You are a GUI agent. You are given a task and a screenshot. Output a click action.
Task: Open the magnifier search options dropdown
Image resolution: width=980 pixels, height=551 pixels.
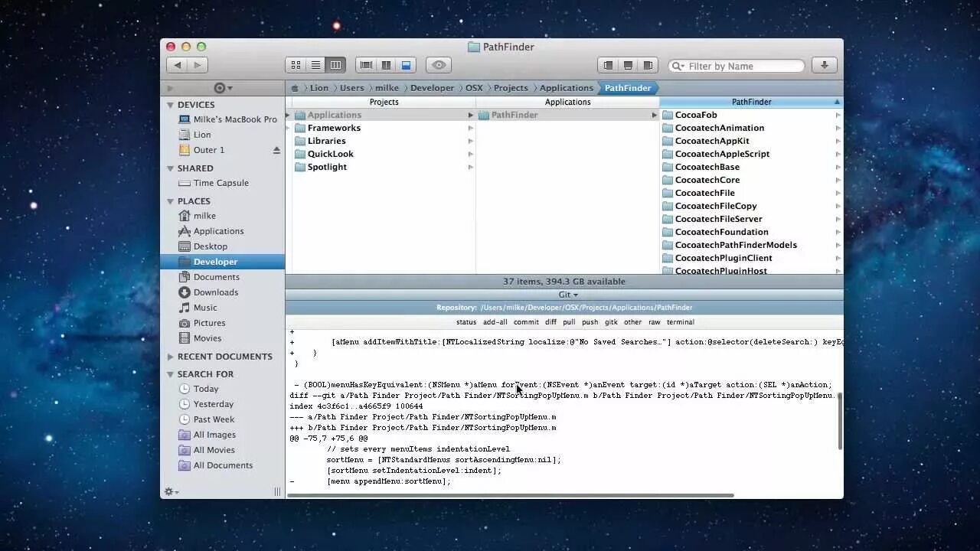[x=678, y=66]
